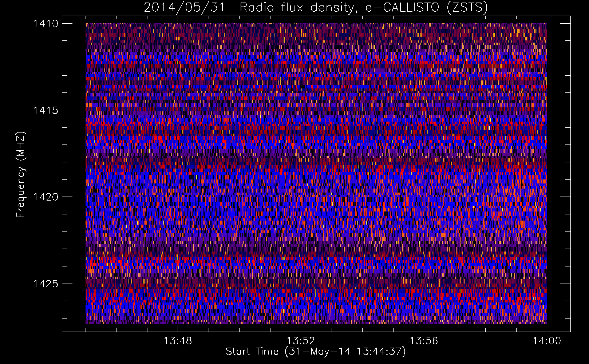The height and width of the screenshot is (364, 589).
Task: Click the x-axis label 'Start Time (31-May-14 13:44:37)'
Action: coord(316,352)
